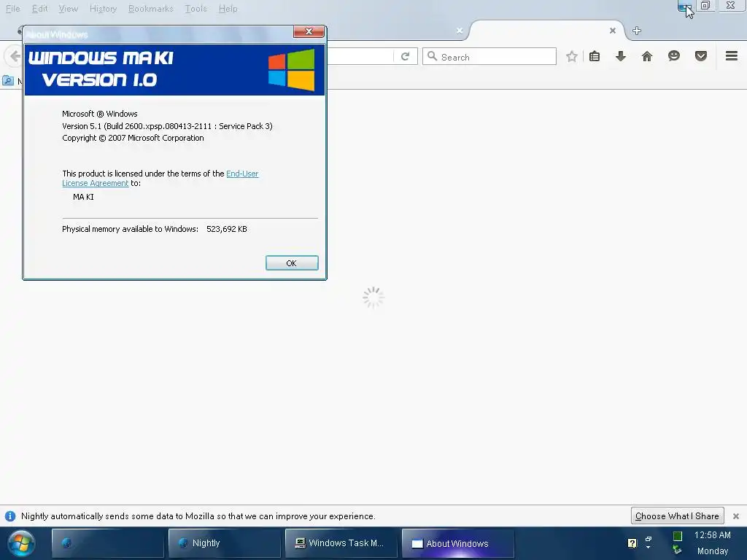Image resolution: width=747 pixels, height=560 pixels.
Task: Close the active blank tab
Action: click(613, 31)
